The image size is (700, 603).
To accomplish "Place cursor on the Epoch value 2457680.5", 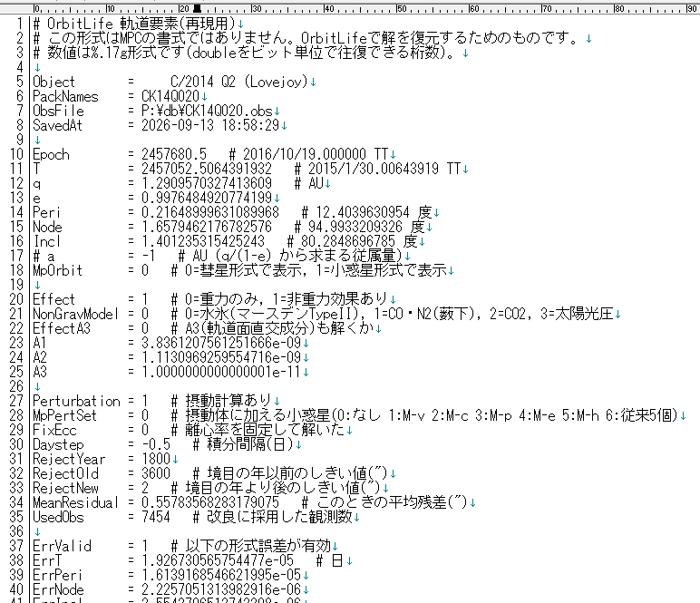I will (174, 154).
